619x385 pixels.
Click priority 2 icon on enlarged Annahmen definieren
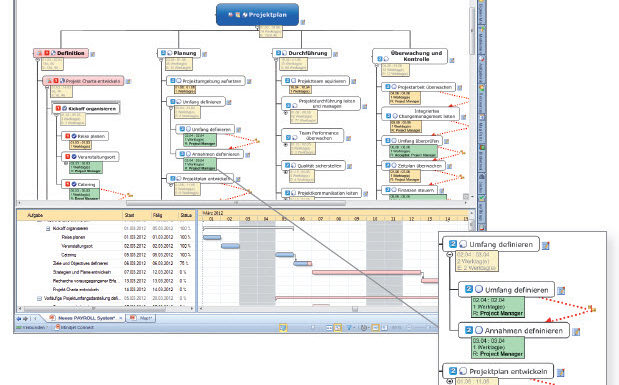pos(469,330)
